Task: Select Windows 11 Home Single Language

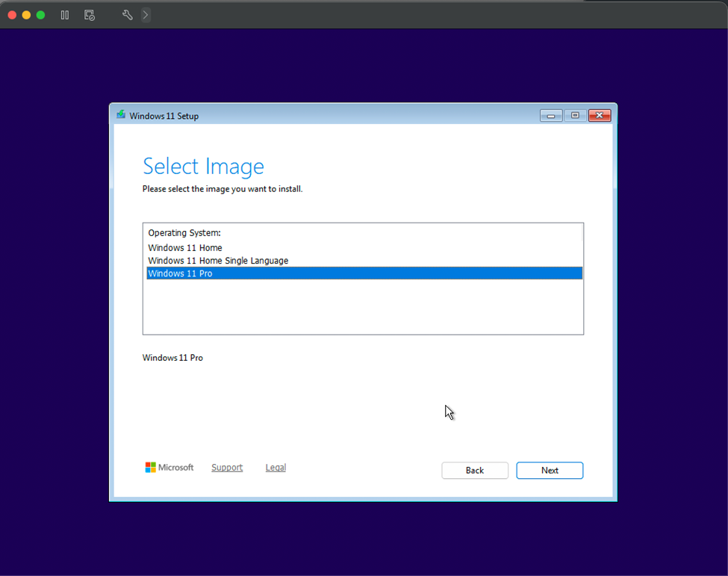Action: click(x=218, y=261)
